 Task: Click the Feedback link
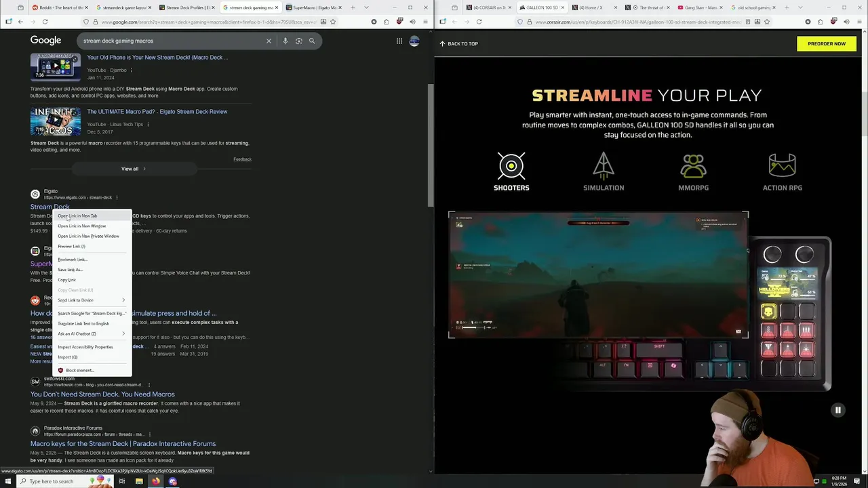click(x=242, y=159)
